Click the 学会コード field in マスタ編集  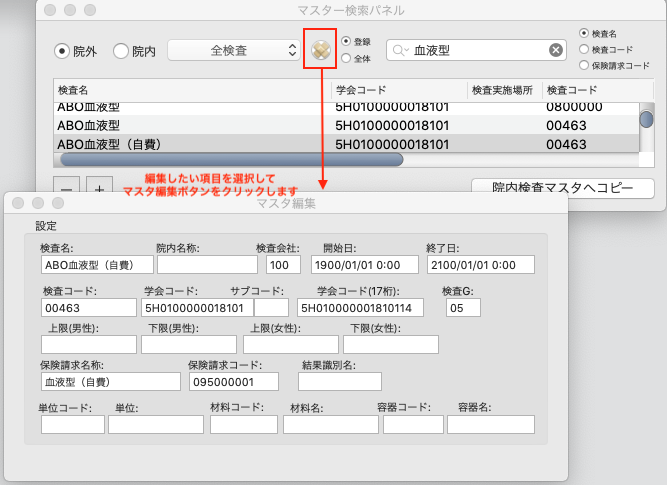197,308
